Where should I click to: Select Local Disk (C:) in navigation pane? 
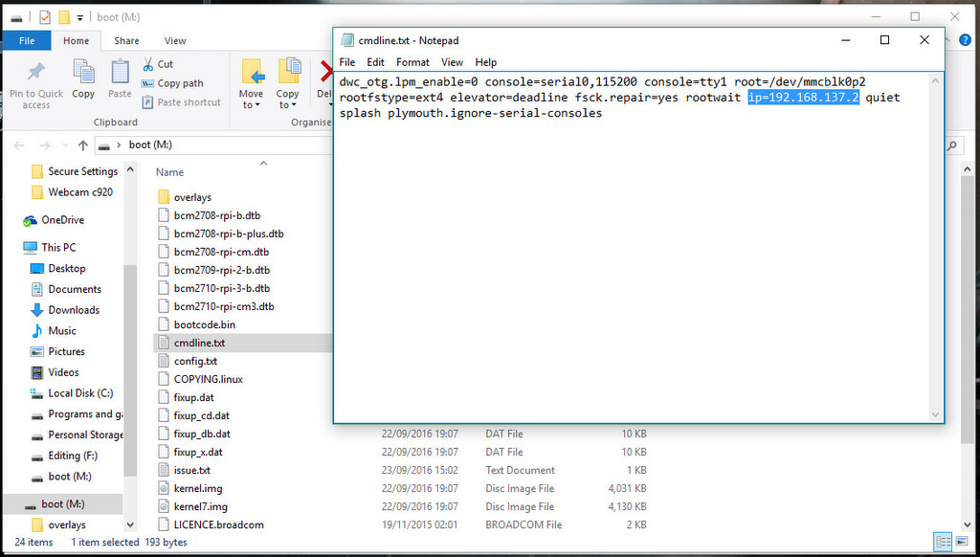tap(80, 392)
